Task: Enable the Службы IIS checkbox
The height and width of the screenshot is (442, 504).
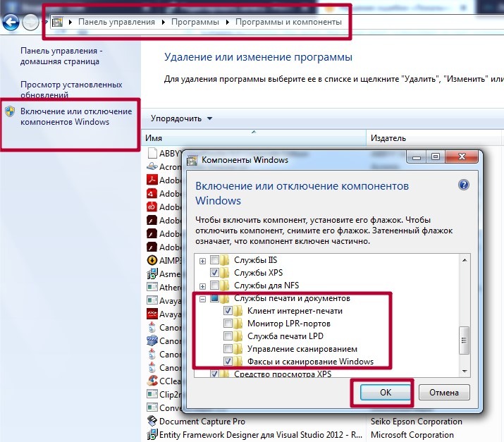Action: [x=214, y=259]
